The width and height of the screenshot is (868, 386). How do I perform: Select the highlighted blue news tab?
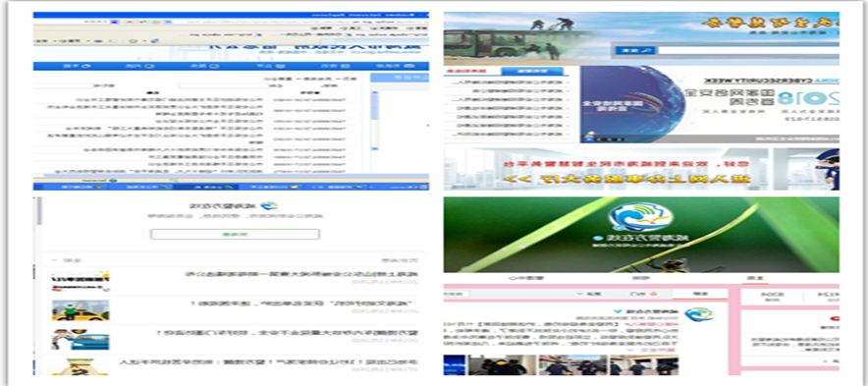532,72
